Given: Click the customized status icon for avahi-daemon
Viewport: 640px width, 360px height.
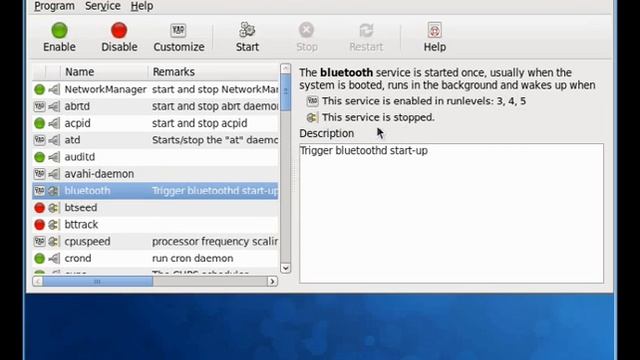Looking at the screenshot, I should pyautogui.click(x=40, y=174).
